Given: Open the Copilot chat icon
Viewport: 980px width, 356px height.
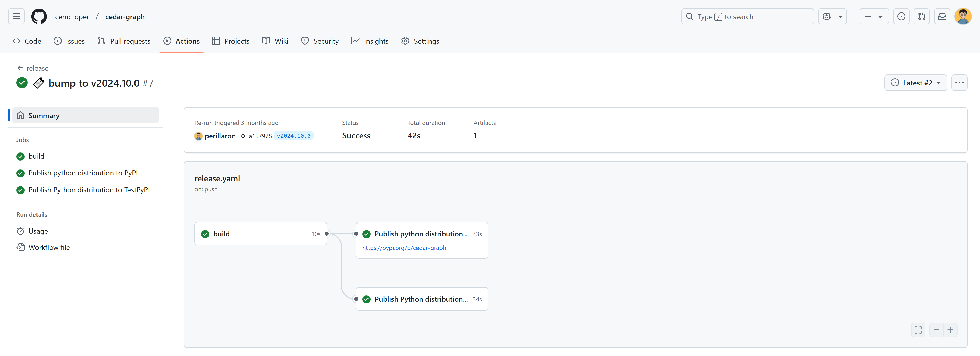Looking at the screenshot, I should point(827,16).
